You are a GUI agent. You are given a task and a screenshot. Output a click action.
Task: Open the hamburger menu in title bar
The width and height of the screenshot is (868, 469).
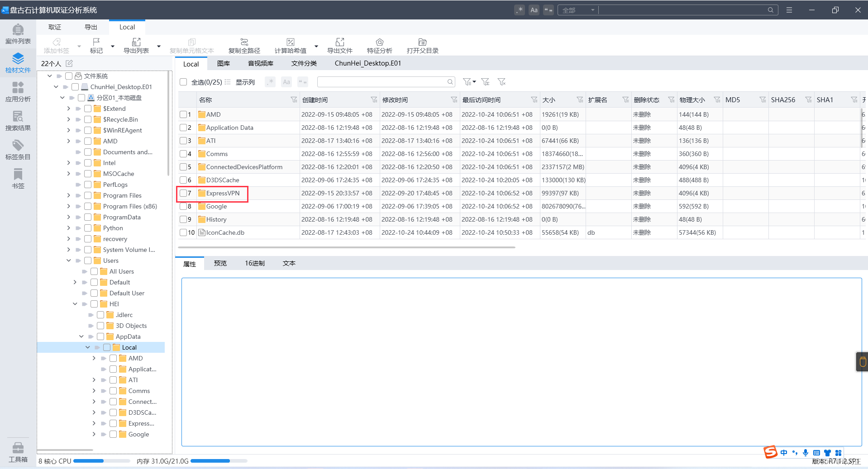[x=789, y=10]
